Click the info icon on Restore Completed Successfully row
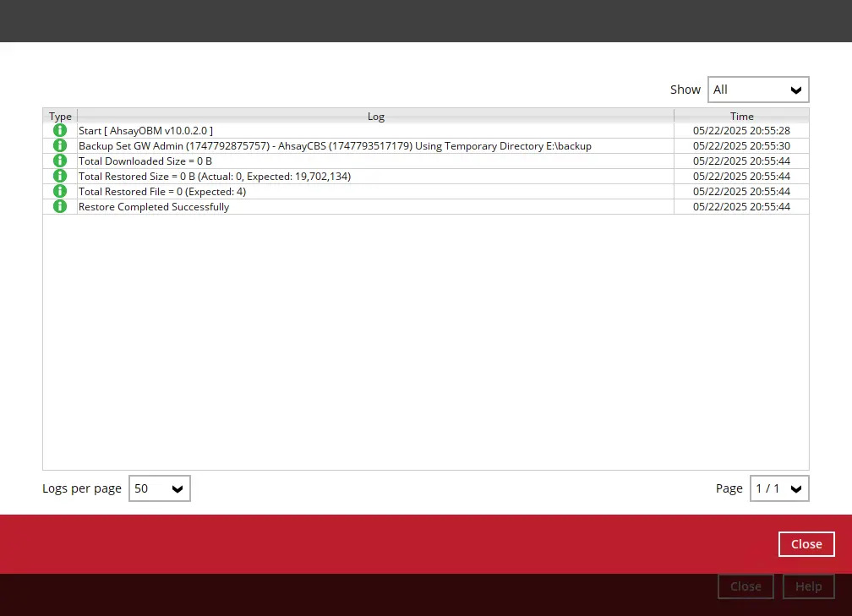 59,206
